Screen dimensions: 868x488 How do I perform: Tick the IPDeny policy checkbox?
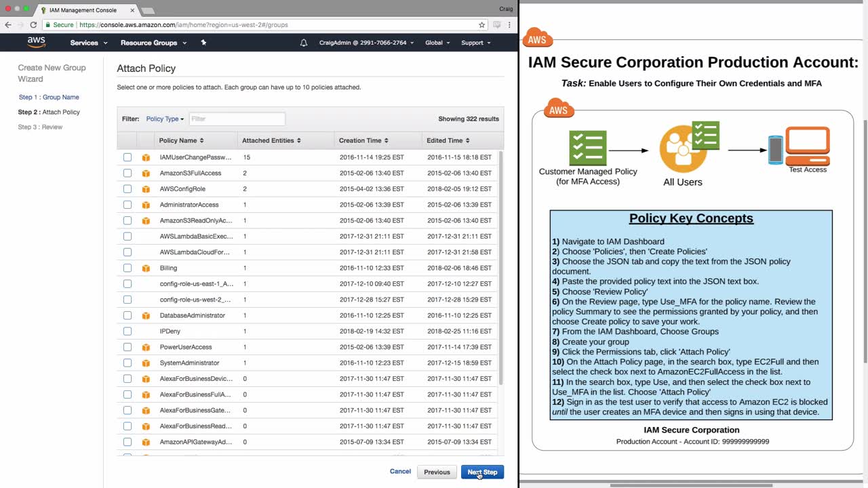click(127, 331)
